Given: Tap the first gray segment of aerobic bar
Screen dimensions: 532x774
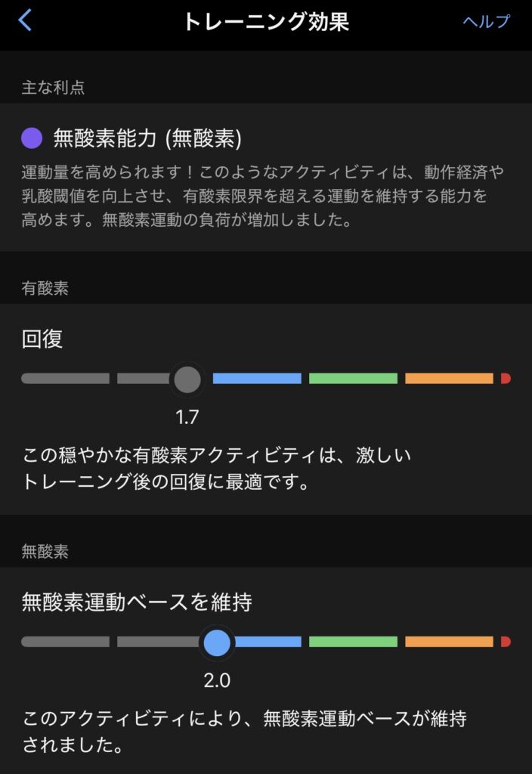Looking at the screenshot, I should tap(65, 379).
